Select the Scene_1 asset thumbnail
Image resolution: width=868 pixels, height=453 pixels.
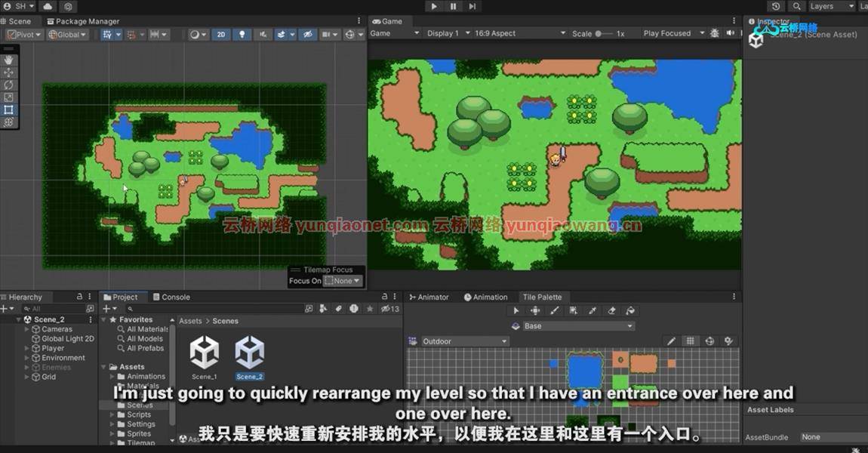pos(204,353)
